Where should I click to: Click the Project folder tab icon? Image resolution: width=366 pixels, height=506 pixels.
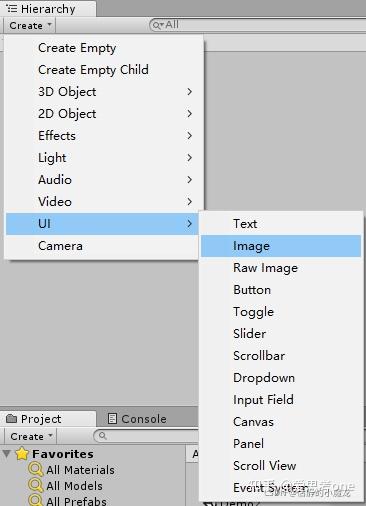coord(12,418)
